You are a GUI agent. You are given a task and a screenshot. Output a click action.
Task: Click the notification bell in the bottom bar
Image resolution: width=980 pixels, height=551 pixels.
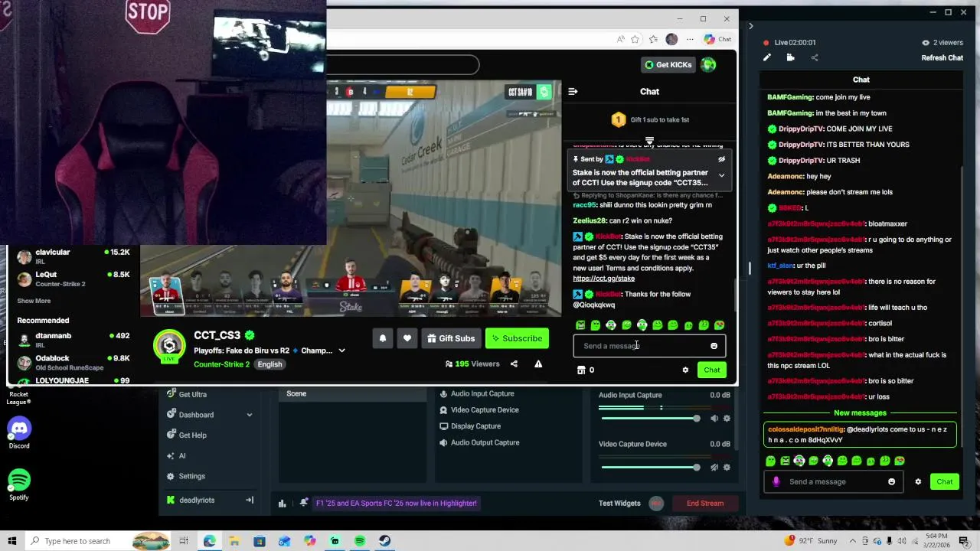304,503
